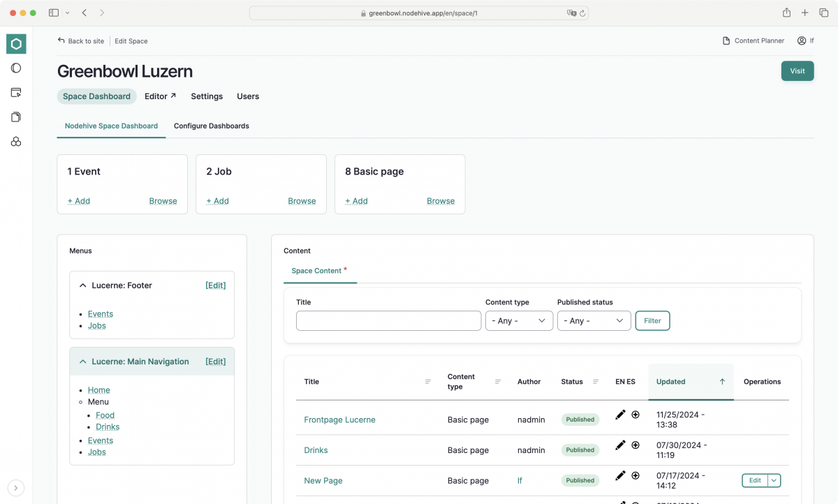Open the three-circles icon in left sidebar
The image size is (838, 504).
tap(16, 142)
